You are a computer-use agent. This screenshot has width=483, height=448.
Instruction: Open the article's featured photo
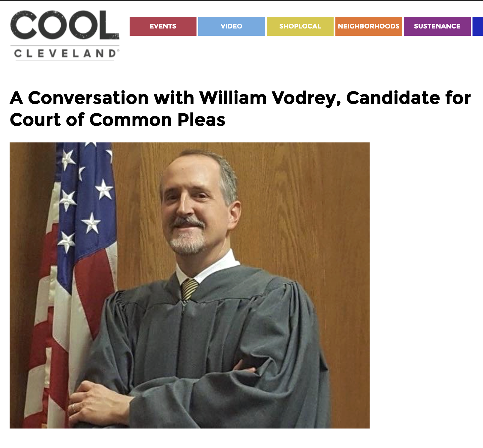[190, 285]
